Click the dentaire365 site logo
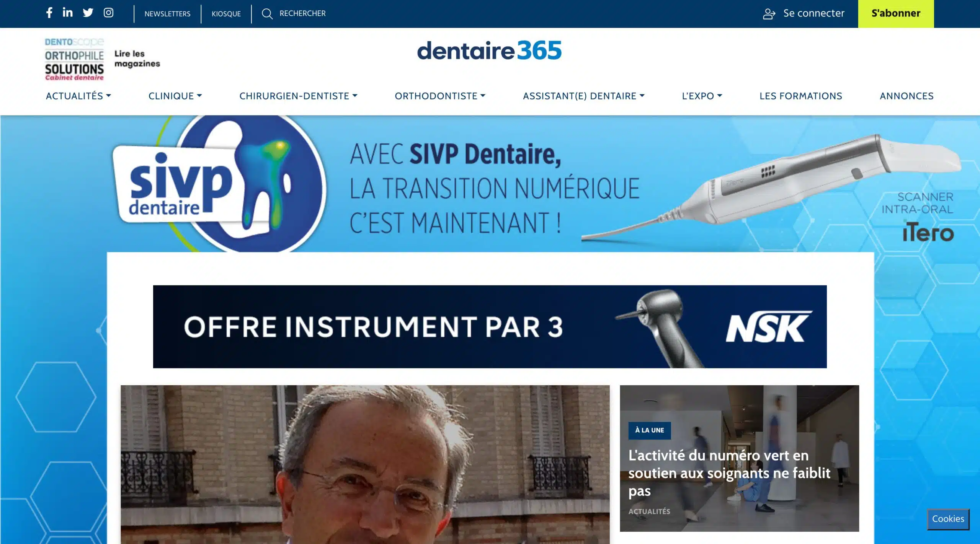The image size is (980, 544). point(489,50)
